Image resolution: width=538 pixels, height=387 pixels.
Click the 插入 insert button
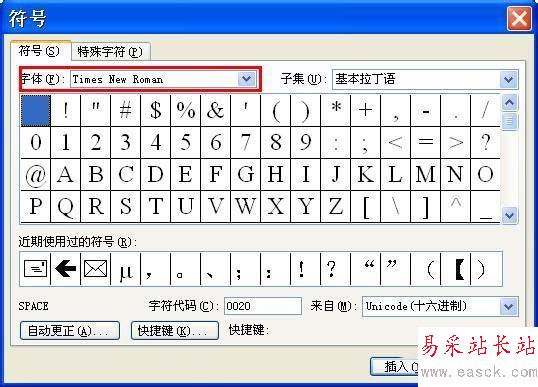pos(395,366)
